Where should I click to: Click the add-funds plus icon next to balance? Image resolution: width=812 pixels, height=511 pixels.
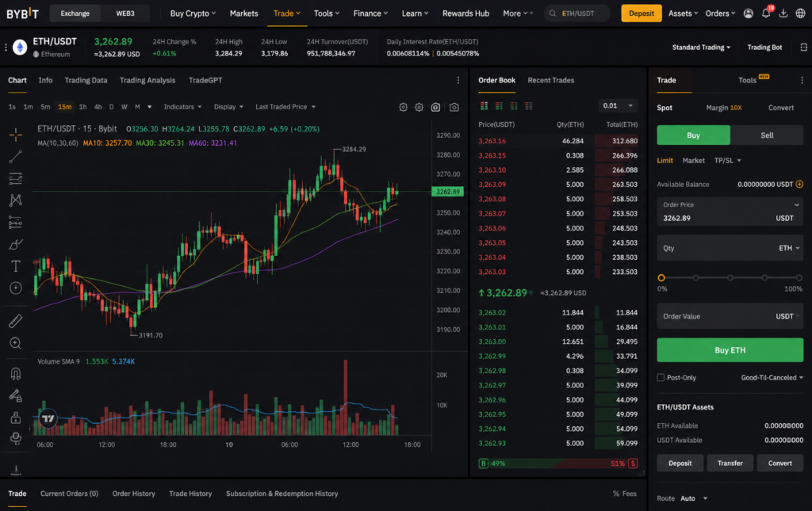[x=799, y=184]
